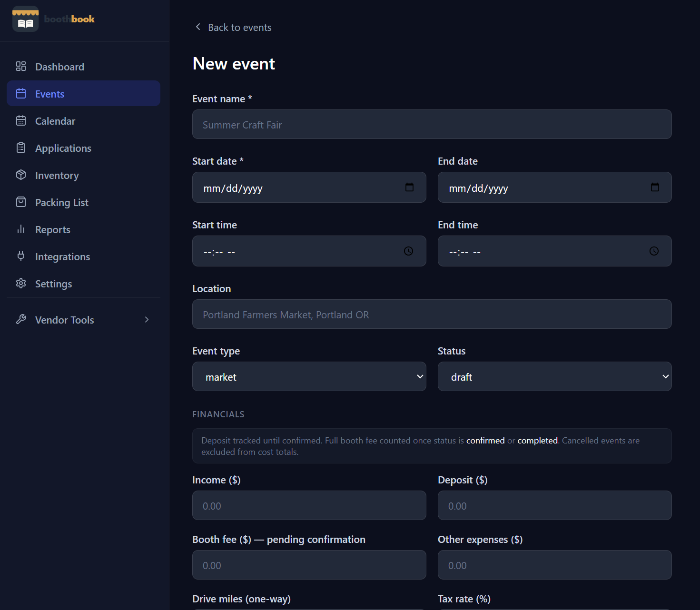Click the Applications clipboard icon

(x=21, y=148)
